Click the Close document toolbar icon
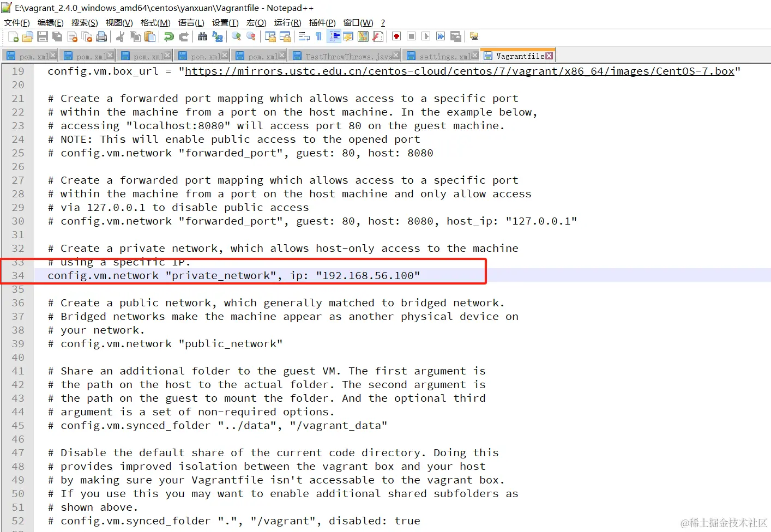The width and height of the screenshot is (771, 532). pyautogui.click(x=72, y=37)
